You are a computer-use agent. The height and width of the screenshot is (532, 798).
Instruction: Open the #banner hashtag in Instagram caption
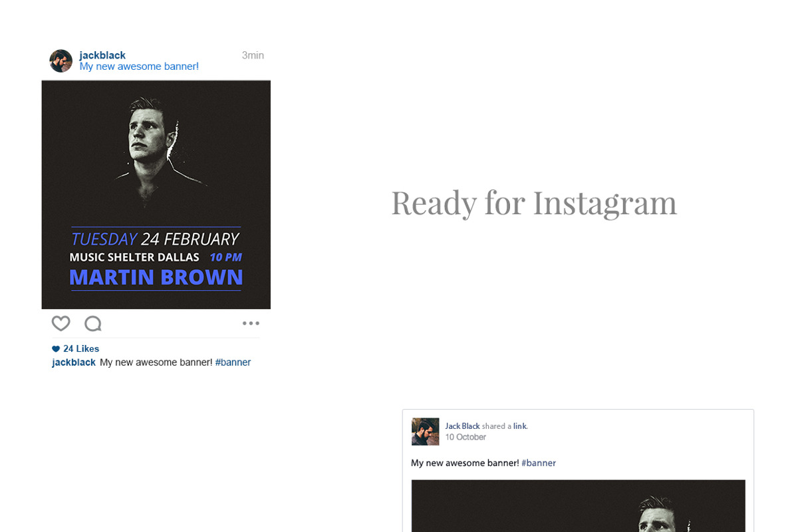tap(233, 362)
